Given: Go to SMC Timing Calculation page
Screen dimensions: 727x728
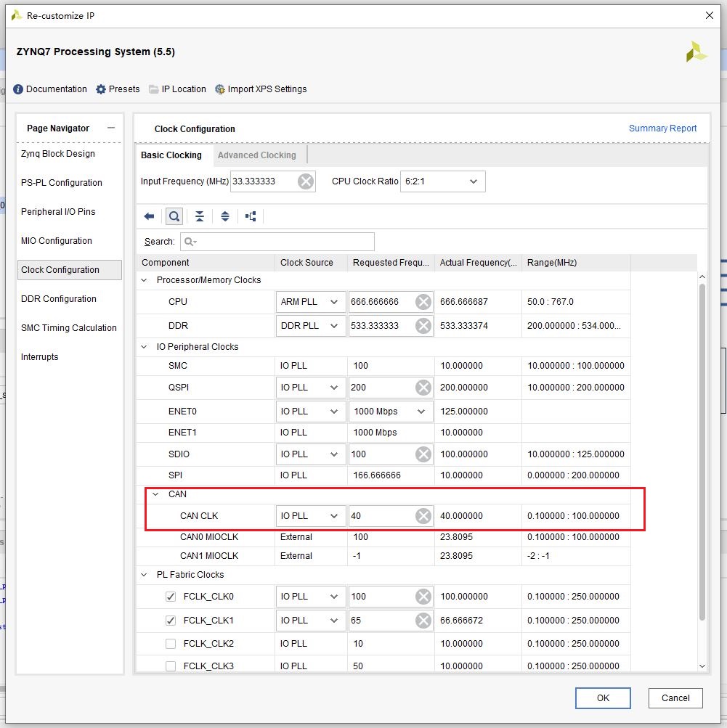Looking at the screenshot, I should pos(69,328).
